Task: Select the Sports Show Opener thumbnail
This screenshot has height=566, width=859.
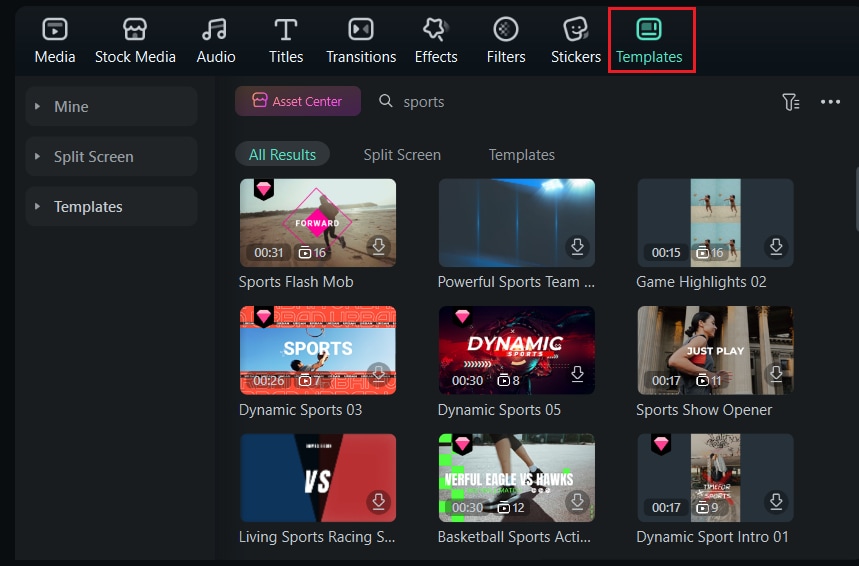Action: click(715, 350)
